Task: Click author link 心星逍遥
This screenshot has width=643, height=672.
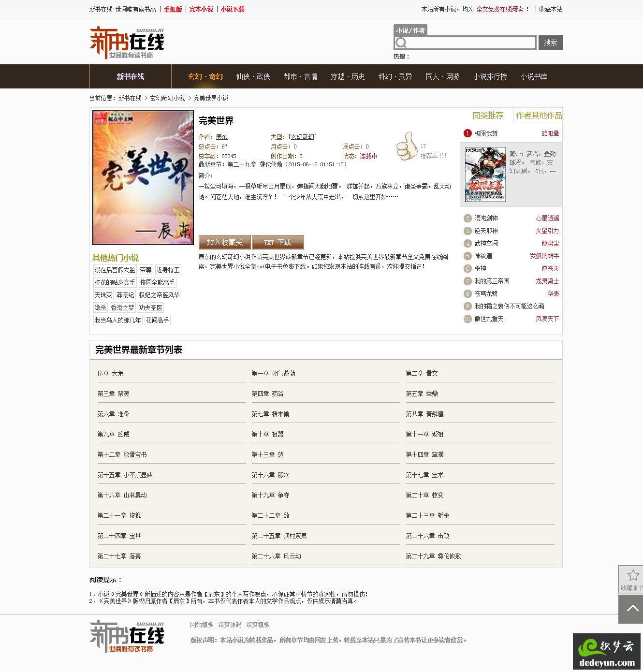Action: pyautogui.click(x=547, y=219)
